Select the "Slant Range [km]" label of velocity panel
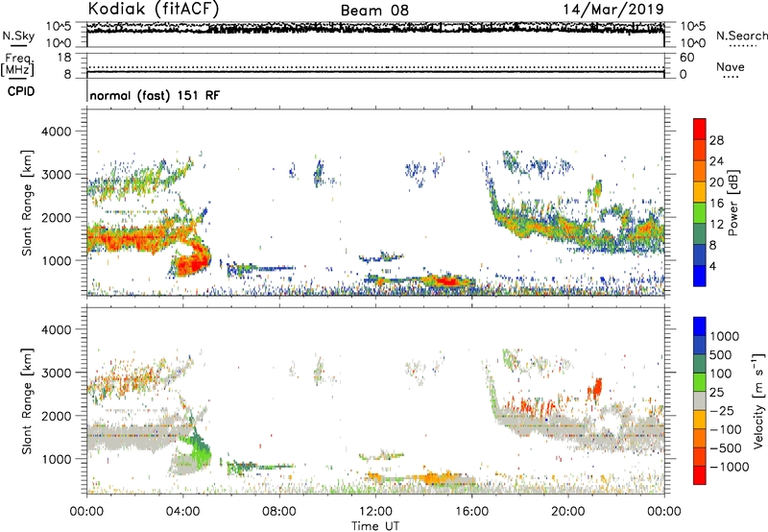 [27, 401]
